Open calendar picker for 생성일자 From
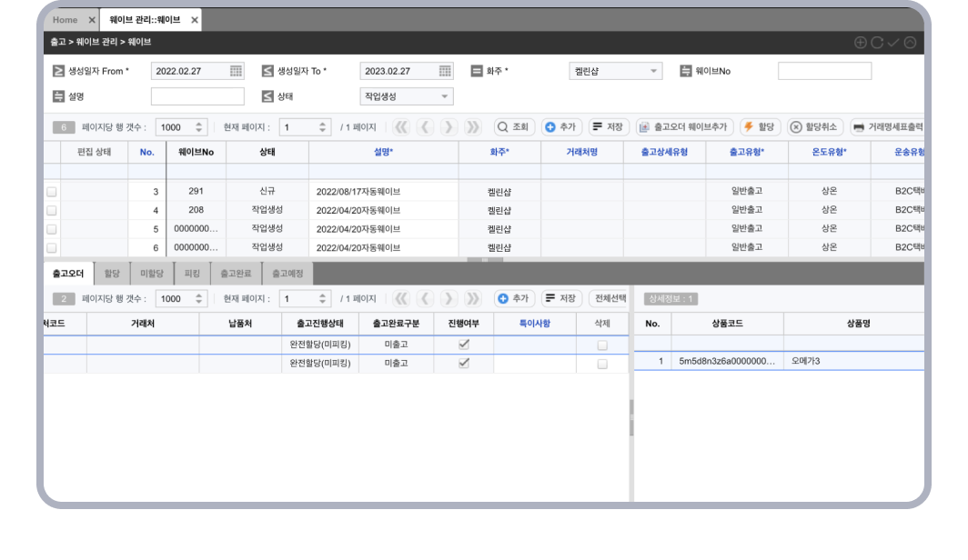The height and width of the screenshot is (560, 968). 236,71
